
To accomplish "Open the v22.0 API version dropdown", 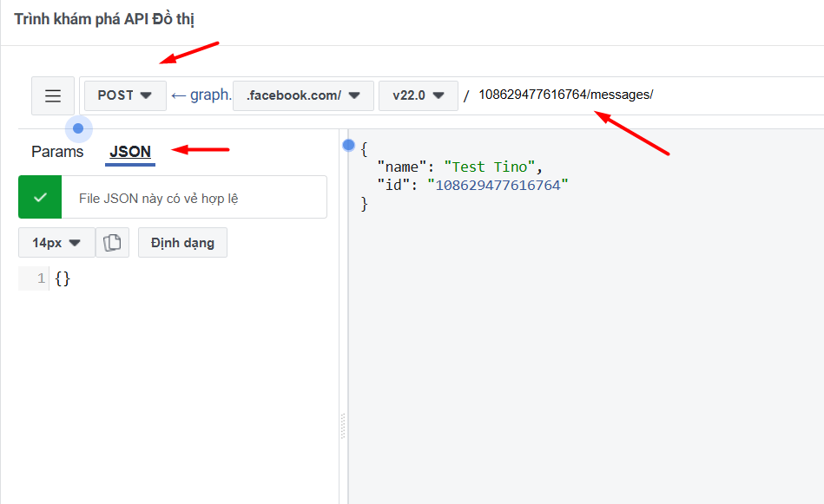I will point(419,95).
